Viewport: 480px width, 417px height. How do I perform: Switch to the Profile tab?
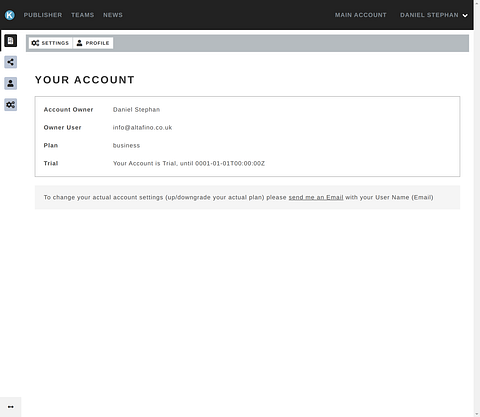(x=93, y=43)
